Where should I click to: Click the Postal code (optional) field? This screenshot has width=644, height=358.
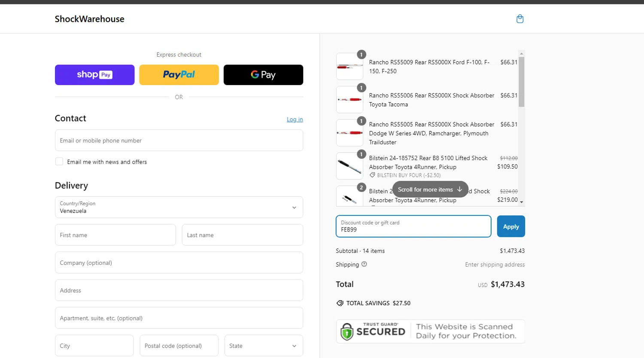point(179,346)
